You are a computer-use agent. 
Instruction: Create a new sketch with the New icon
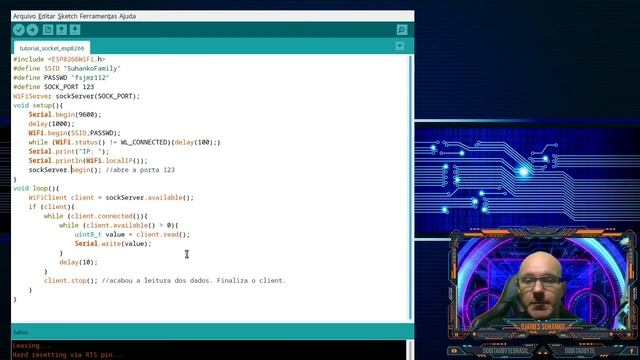(48, 30)
